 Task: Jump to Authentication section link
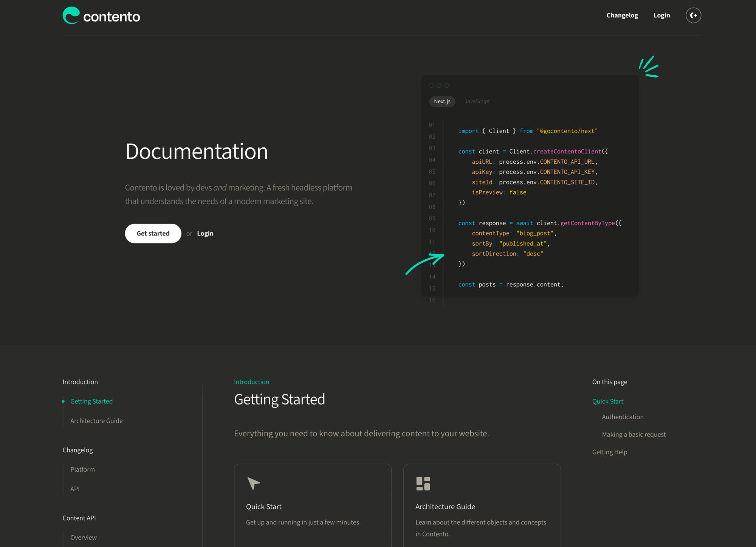point(623,417)
